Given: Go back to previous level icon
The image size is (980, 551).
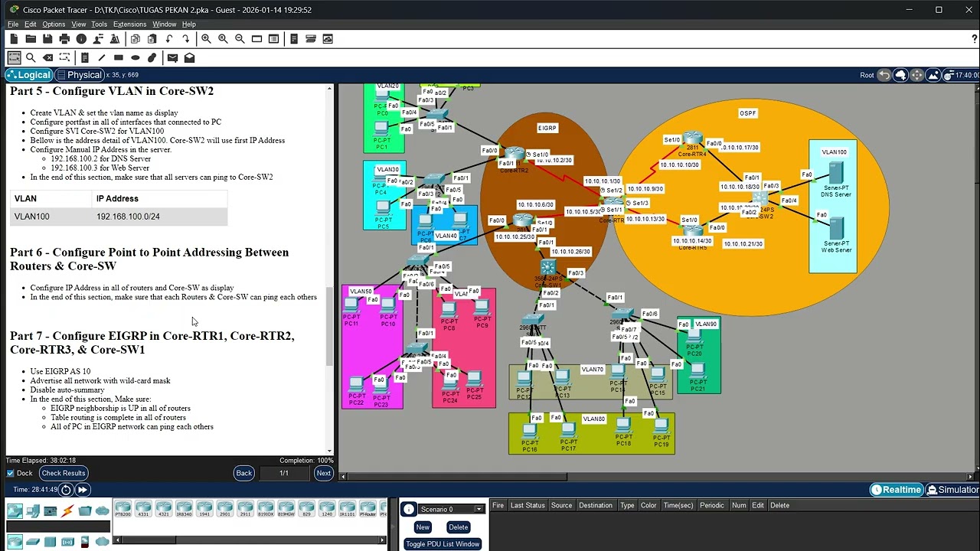Looking at the screenshot, I should point(884,75).
